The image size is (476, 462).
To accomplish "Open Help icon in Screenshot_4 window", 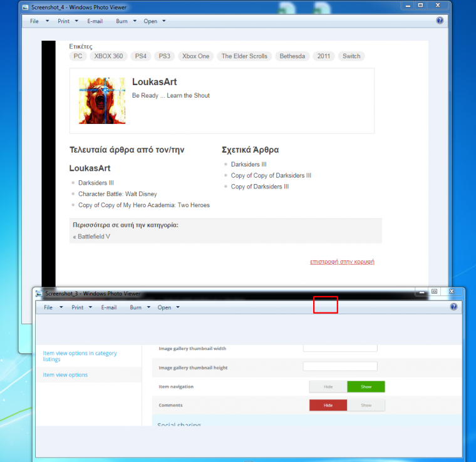I will coord(440,21).
